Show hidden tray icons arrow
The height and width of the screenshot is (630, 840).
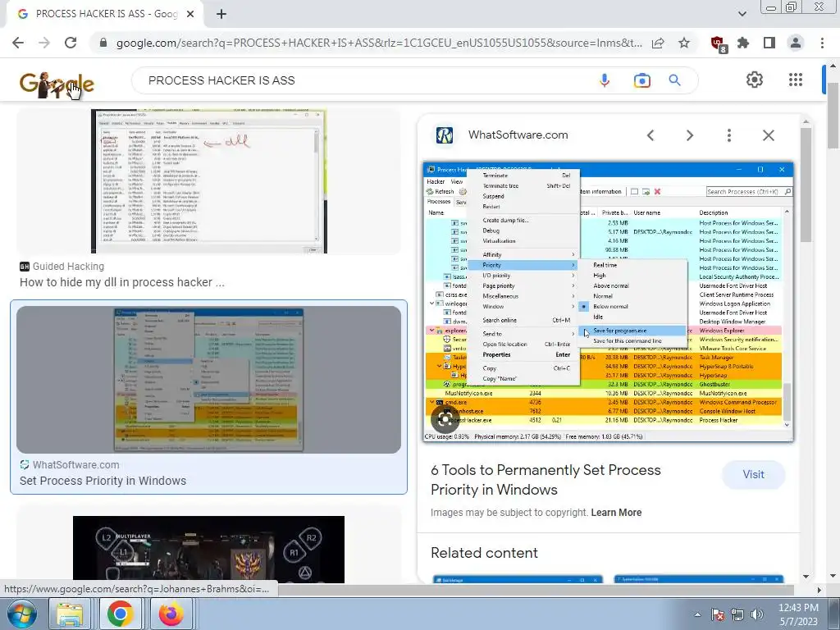tap(697, 614)
